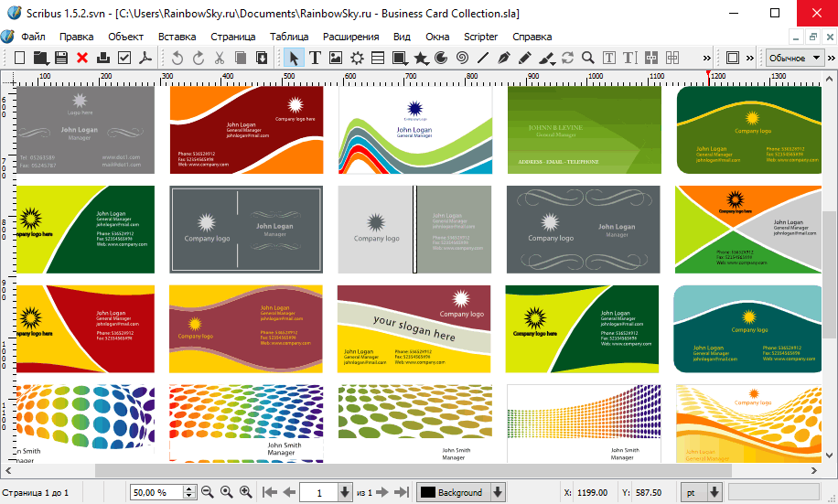Open the Таблица menu
This screenshot has width=838, height=504.
[x=289, y=37]
